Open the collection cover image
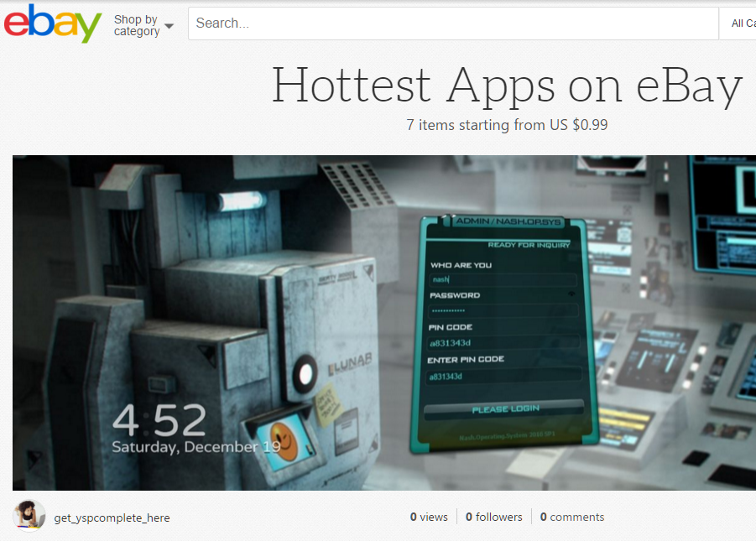Viewport: 756px width, 541px height. coord(384,323)
